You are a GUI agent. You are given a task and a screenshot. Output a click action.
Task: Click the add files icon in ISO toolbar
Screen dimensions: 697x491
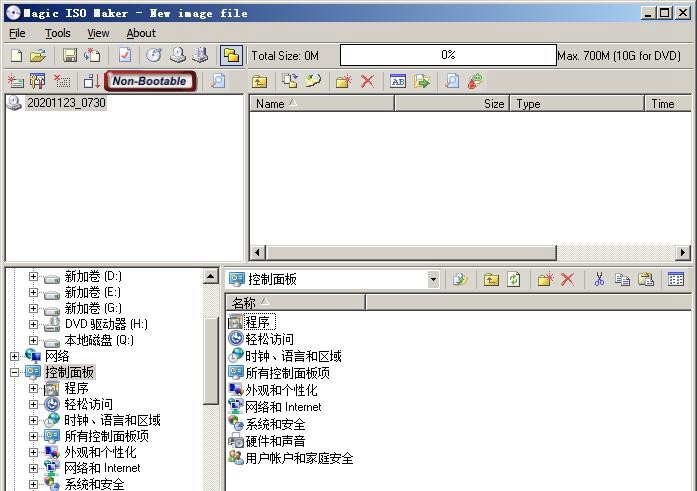290,81
